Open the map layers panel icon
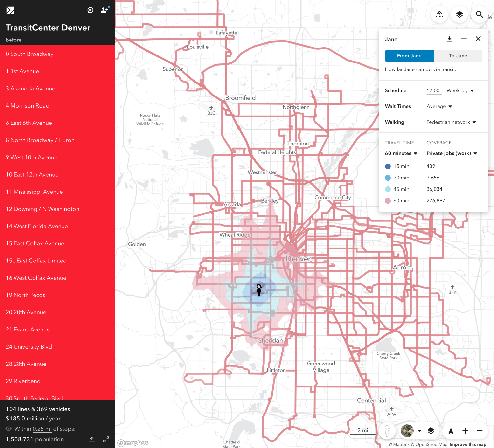Image resolution: width=494 pixels, height=448 pixels. pos(459,14)
